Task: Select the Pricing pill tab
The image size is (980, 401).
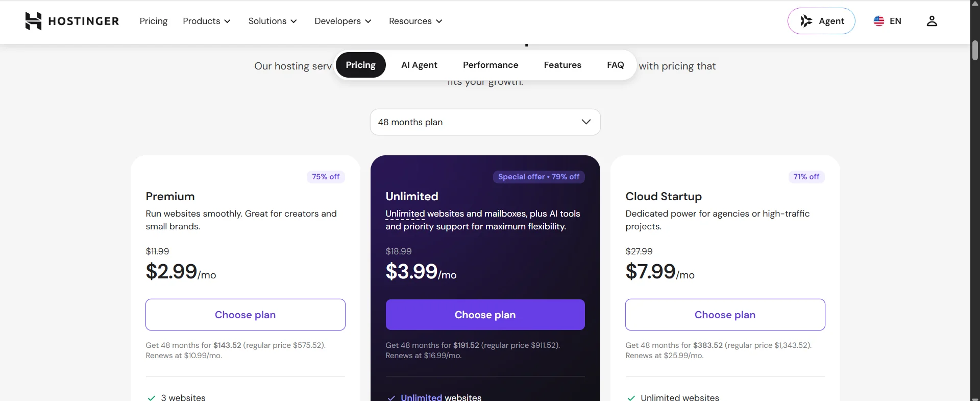Action: (360, 65)
